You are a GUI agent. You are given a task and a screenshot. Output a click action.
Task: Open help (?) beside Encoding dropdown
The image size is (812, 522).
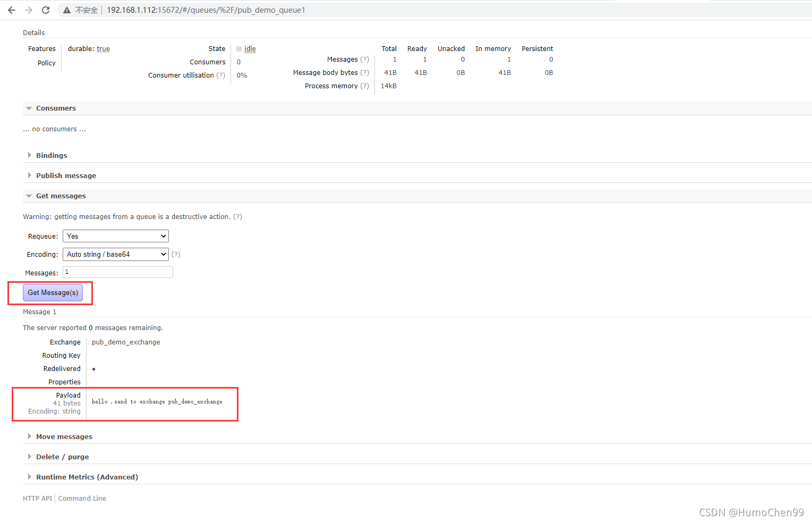176,255
